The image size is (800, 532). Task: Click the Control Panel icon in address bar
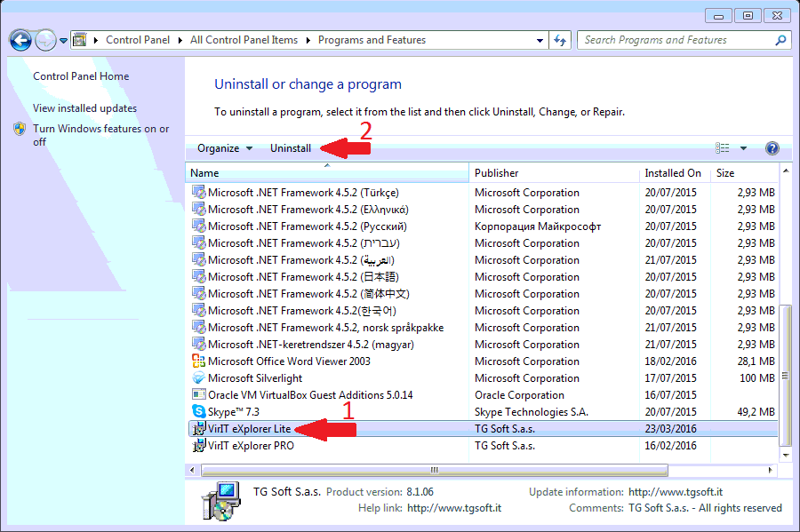(x=80, y=40)
